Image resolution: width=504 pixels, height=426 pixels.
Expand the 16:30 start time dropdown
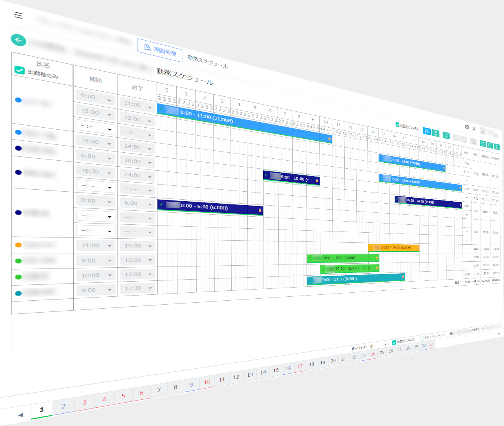click(x=95, y=171)
